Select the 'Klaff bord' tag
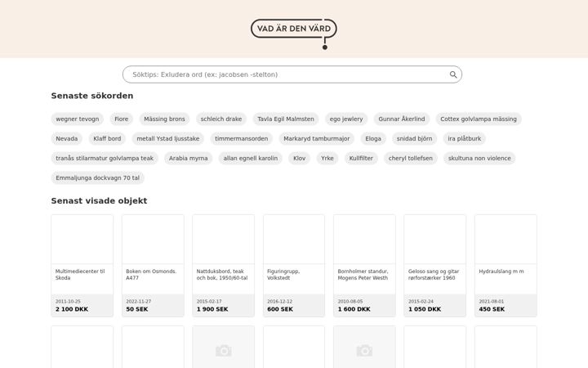 (x=107, y=138)
